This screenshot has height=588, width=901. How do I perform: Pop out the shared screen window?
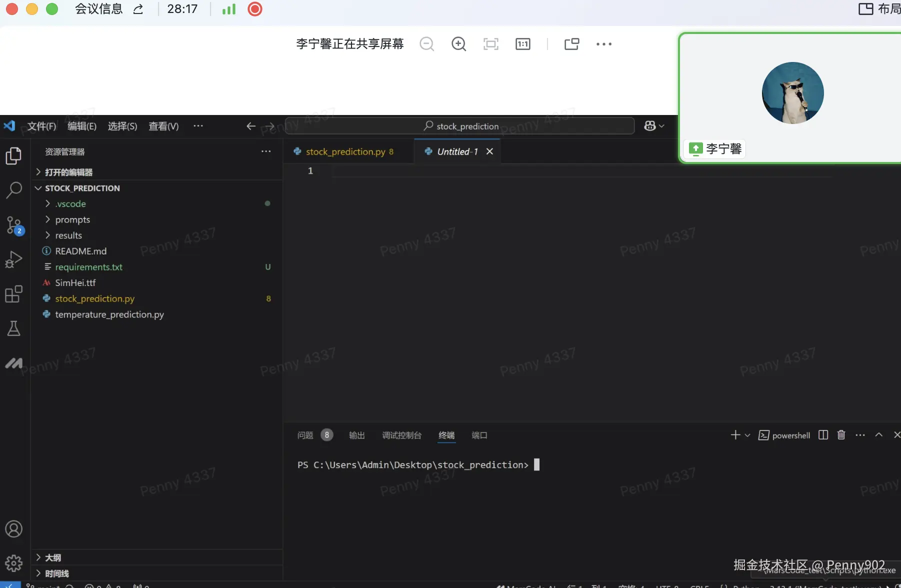(571, 44)
